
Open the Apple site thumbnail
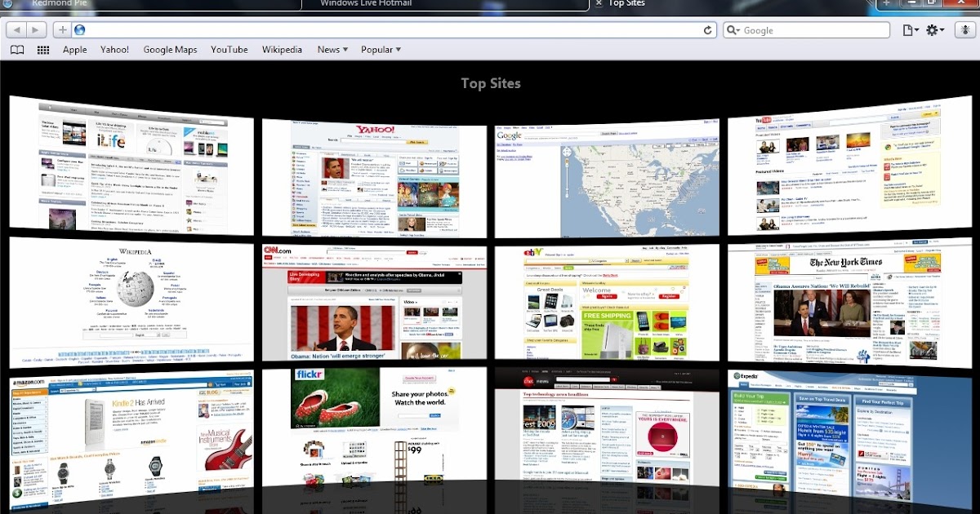click(x=131, y=164)
